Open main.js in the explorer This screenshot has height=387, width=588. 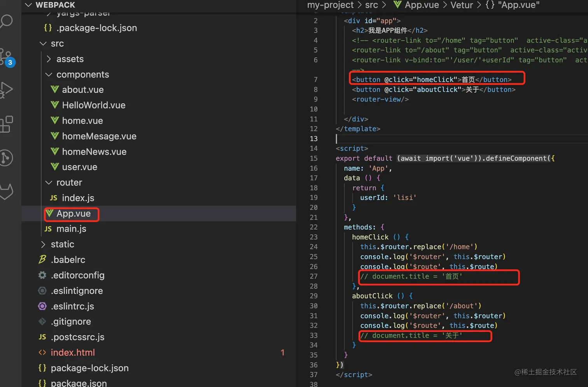(x=71, y=229)
